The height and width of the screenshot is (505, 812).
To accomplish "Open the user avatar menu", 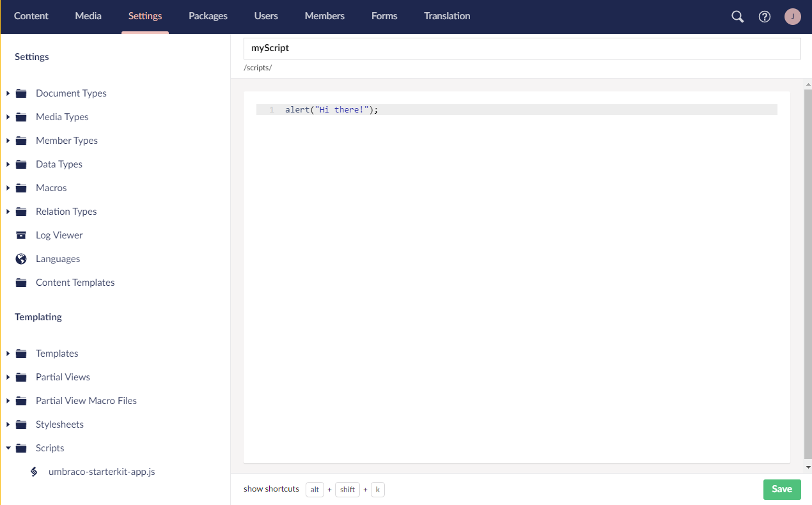I will (x=793, y=17).
